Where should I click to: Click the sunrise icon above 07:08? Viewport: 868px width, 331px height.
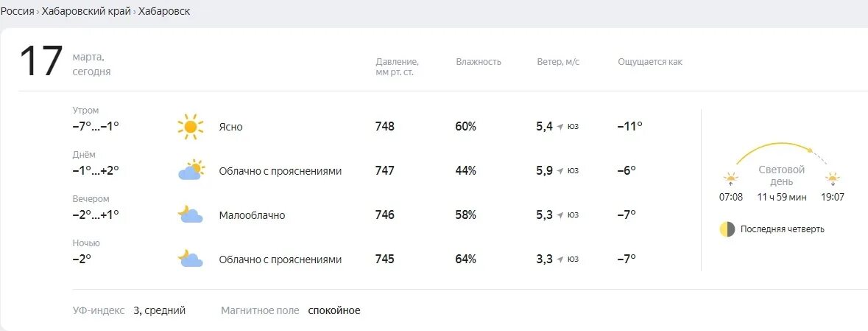coord(731,179)
